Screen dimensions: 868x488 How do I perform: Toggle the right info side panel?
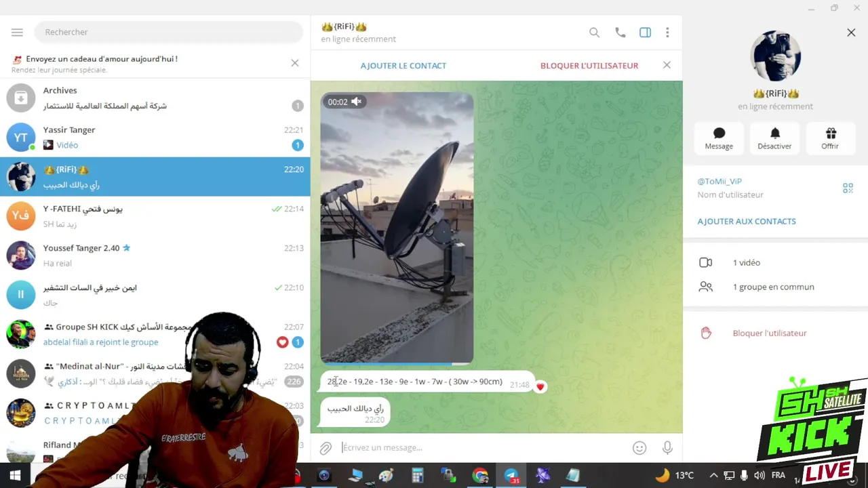(645, 33)
